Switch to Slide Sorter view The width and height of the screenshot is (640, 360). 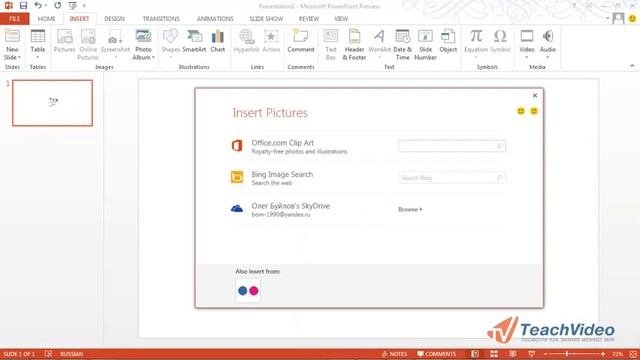pyautogui.click(x=494, y=354)
